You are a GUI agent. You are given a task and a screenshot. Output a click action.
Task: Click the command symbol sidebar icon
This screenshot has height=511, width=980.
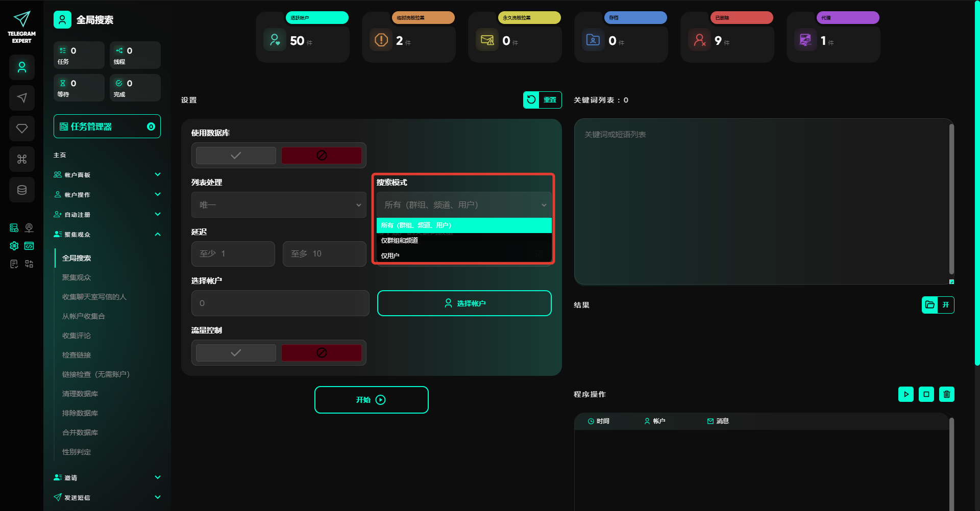click(x=22, y=159)
